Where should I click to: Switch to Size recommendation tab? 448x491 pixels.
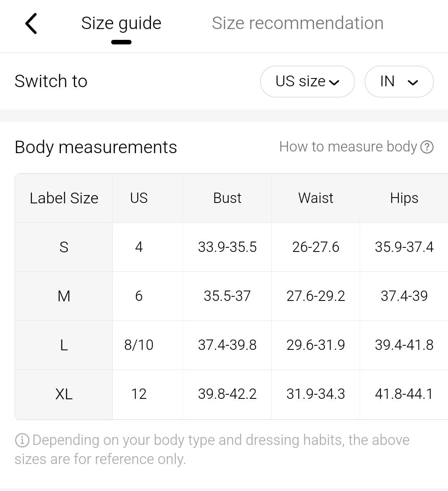pos(297,23)
